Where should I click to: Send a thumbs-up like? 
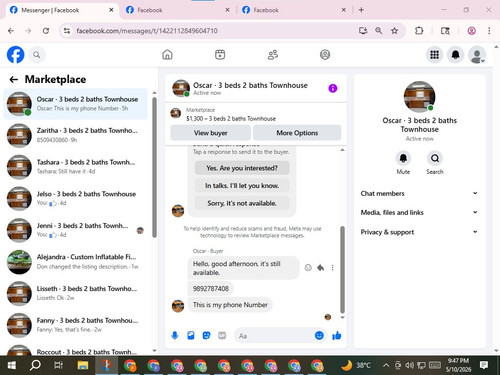(x=337, y=335)
